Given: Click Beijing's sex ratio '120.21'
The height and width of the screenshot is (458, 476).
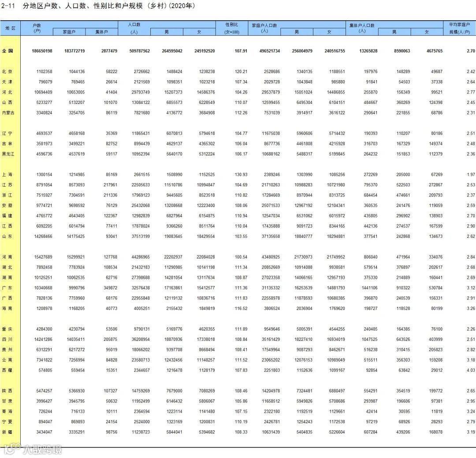Looking at the screenshot, I should tap(241, 72).
